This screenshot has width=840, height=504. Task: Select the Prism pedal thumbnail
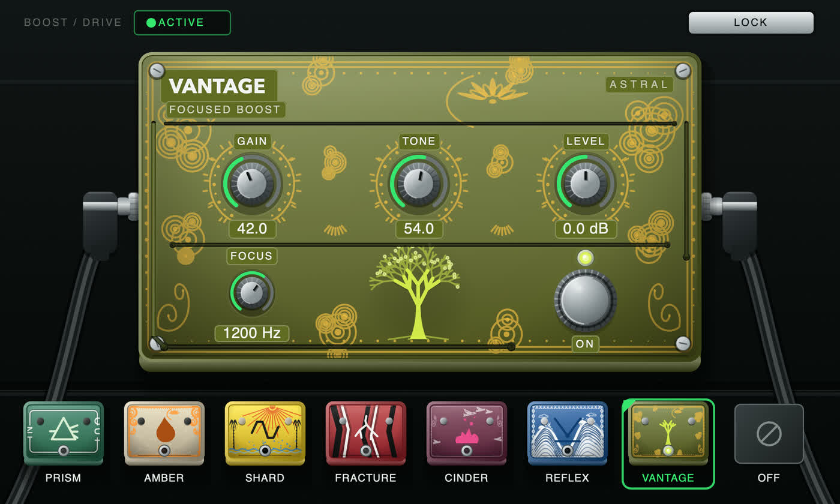pyautogui.click(x=64, y=433)
